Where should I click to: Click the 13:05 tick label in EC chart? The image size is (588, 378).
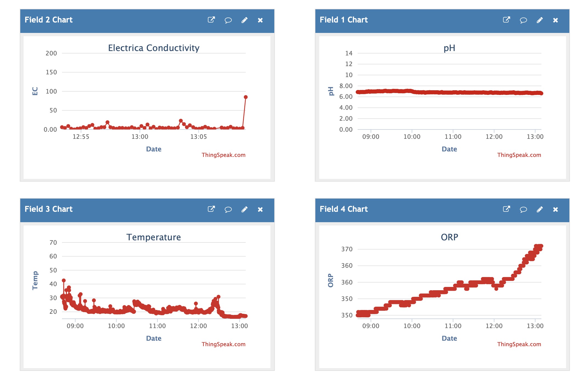click(x=199, y=137)
